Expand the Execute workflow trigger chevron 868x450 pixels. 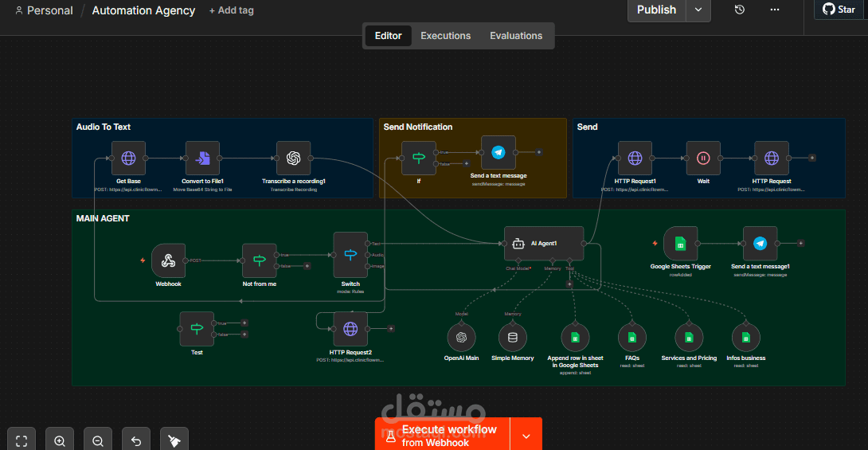[x=526, y=436]
